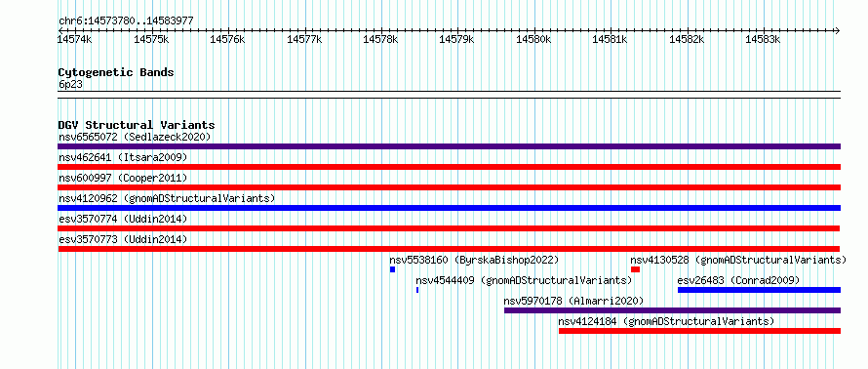Click the 14576k ruler tick label

[x=227, y=39]
